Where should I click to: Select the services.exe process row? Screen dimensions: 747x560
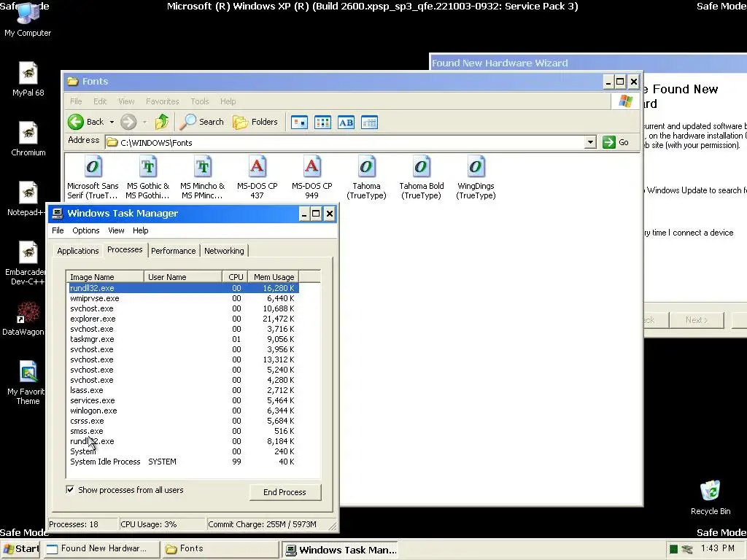pyautogui.click(x=182, y=400)
